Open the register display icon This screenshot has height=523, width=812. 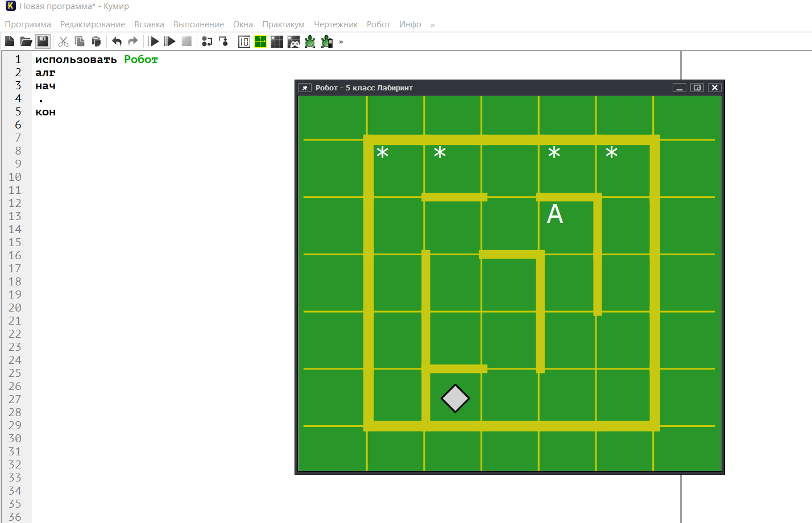click(x=244, y=41)
